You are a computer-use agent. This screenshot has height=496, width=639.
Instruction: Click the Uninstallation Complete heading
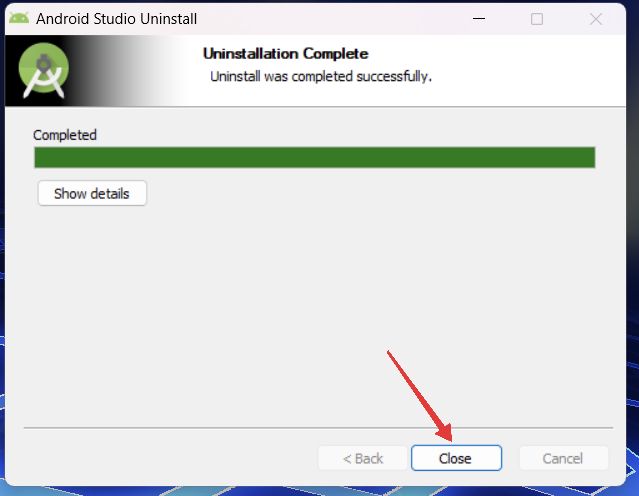(286, 53)
